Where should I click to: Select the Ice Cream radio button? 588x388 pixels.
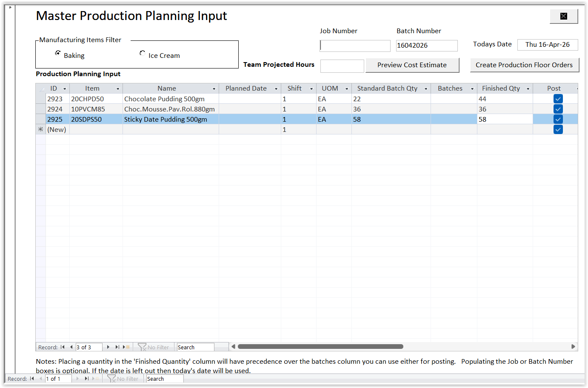[x=142, y=53]
